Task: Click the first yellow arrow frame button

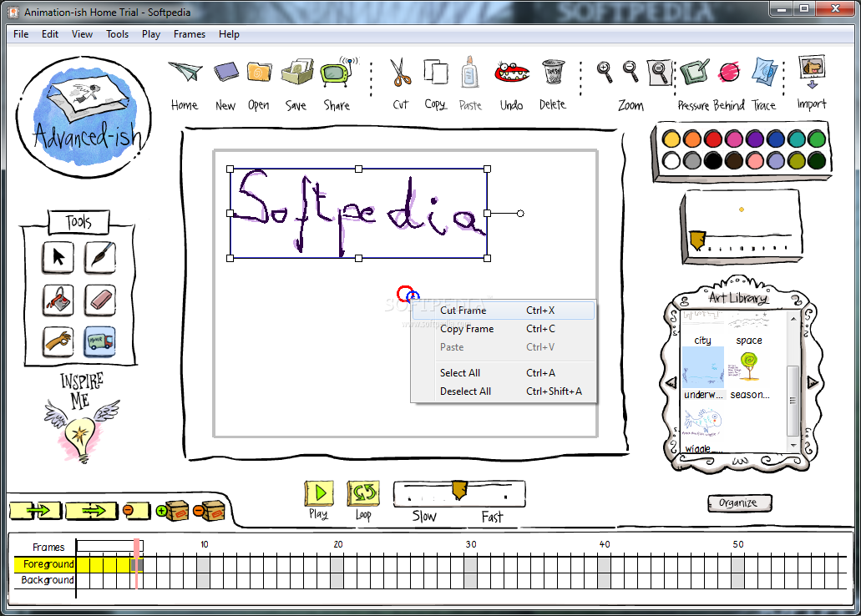Action: pyautogui.click(x=36, y=511)
